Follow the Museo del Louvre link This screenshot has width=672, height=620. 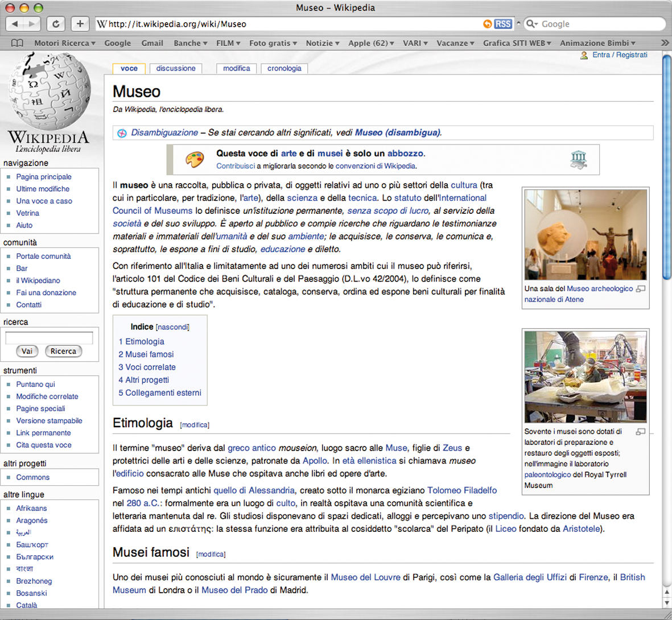click(365, 577)
